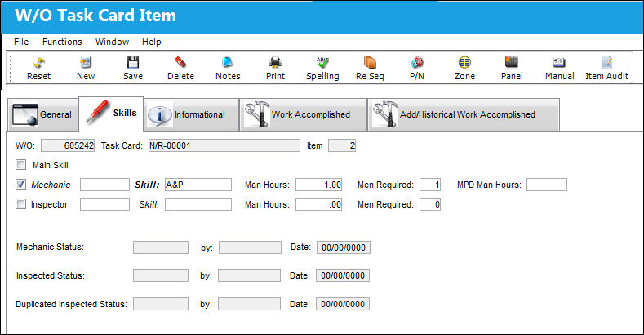The width and height of the screenshot is (644, 335).
Task: Click the Inspector Skill field
Action: coord(198,204)
